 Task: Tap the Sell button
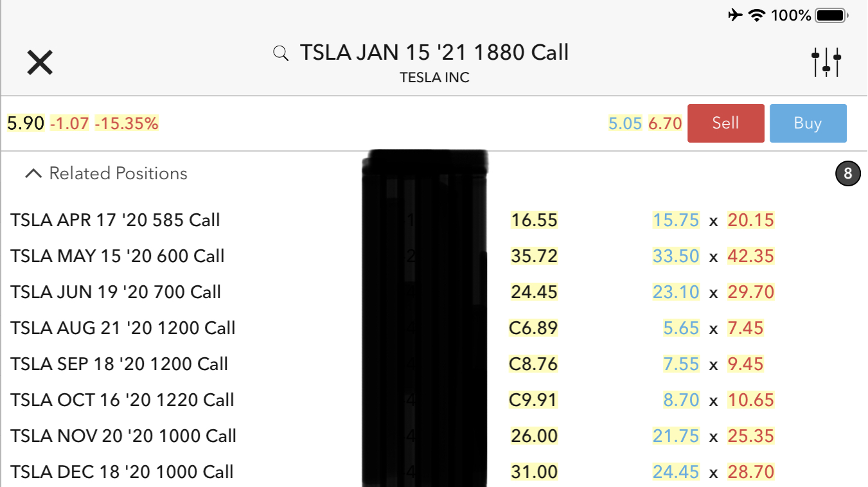pos(725,123)
